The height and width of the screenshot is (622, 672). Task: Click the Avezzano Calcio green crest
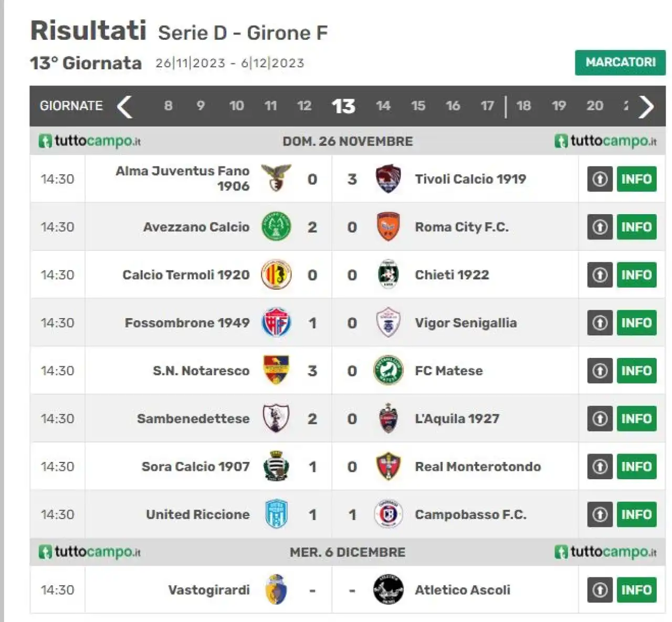coord(276,227)
